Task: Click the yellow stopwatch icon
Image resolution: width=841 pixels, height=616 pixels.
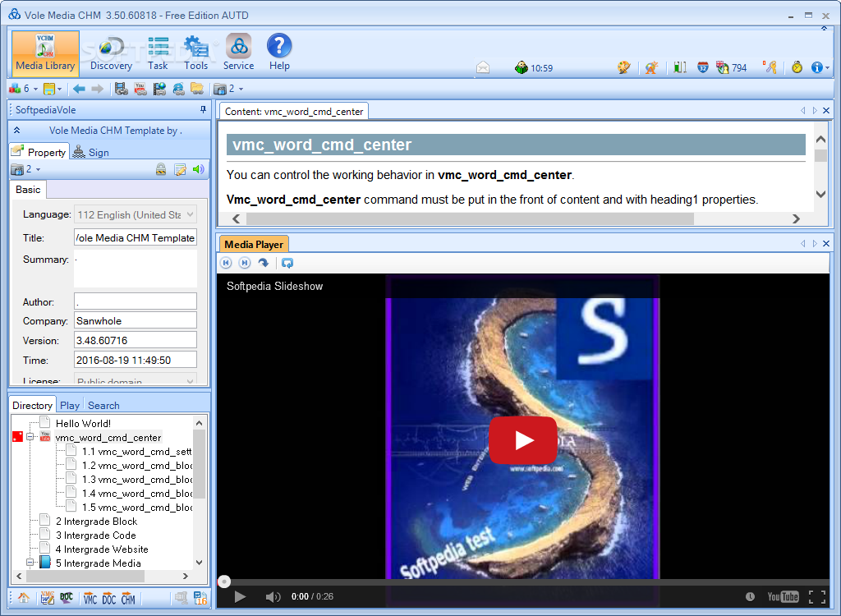Action: (797, 67)
